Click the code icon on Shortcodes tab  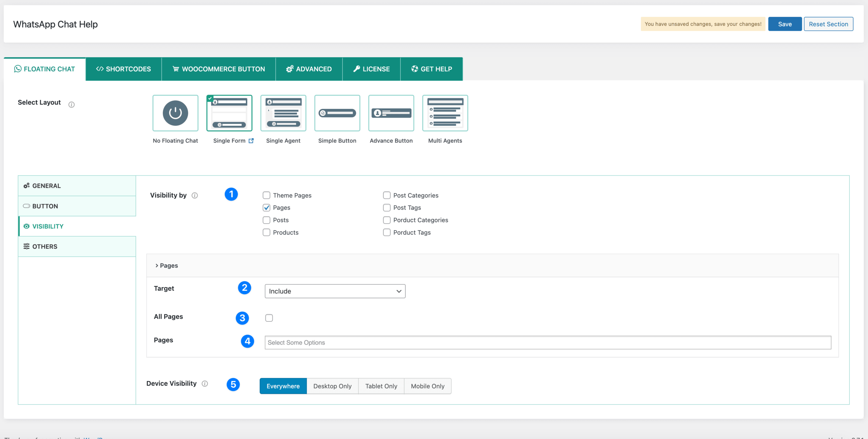tap(100, 69)
